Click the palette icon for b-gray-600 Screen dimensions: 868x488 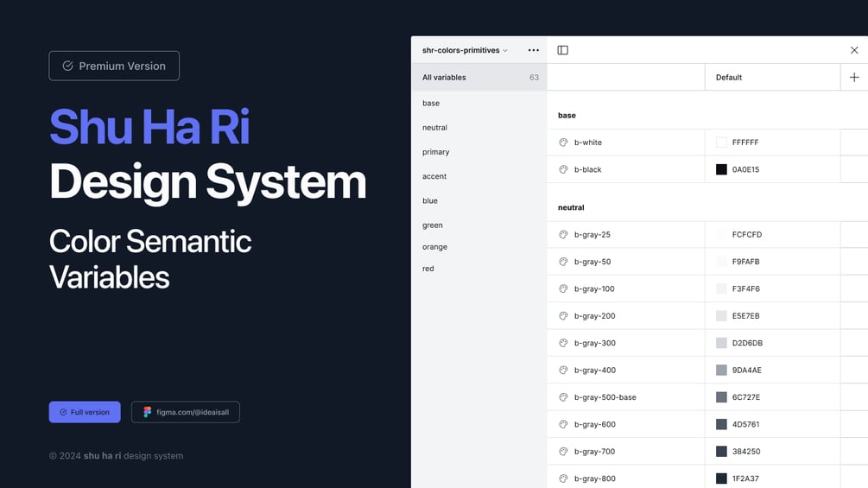pos(563,424)
